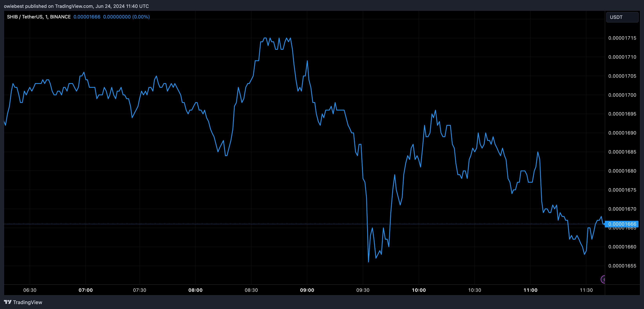Image resolution: width=644 pixels, height=309 pixels.
Task: Click the current price label 0.00001666
Action: [622, 224]
